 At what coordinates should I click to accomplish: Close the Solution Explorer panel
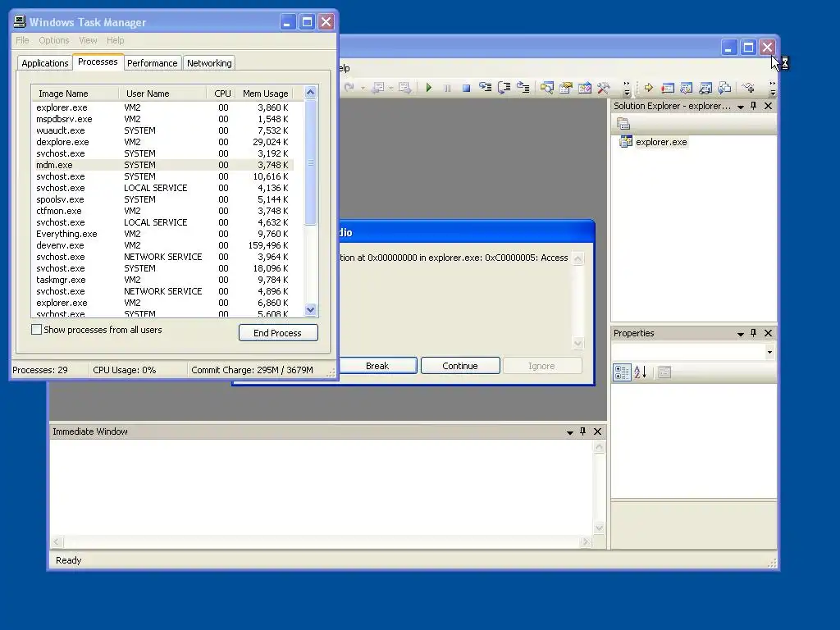768,106
